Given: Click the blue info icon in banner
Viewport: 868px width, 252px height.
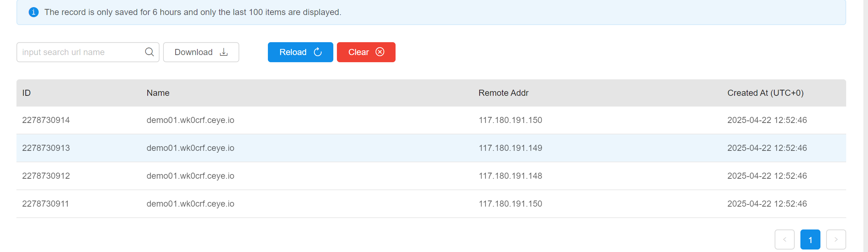Looking at the screenshot, I should pyautogui.click(x=34, y=12).
